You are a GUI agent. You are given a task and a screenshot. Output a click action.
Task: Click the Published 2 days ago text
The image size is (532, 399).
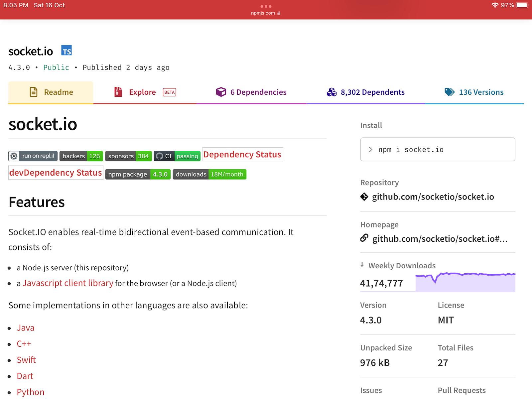pyautogui.click(x=126, y=67)
